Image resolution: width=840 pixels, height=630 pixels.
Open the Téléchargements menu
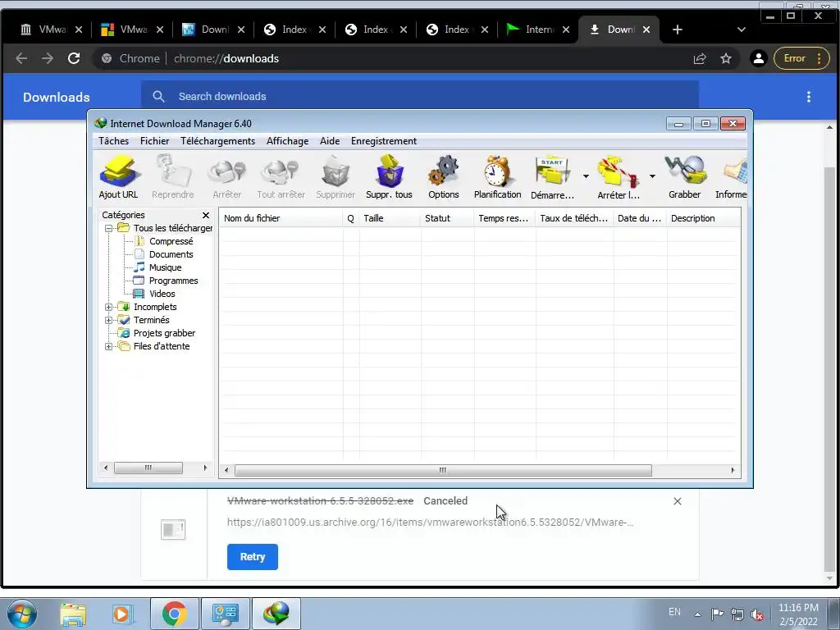pos(217,141)
